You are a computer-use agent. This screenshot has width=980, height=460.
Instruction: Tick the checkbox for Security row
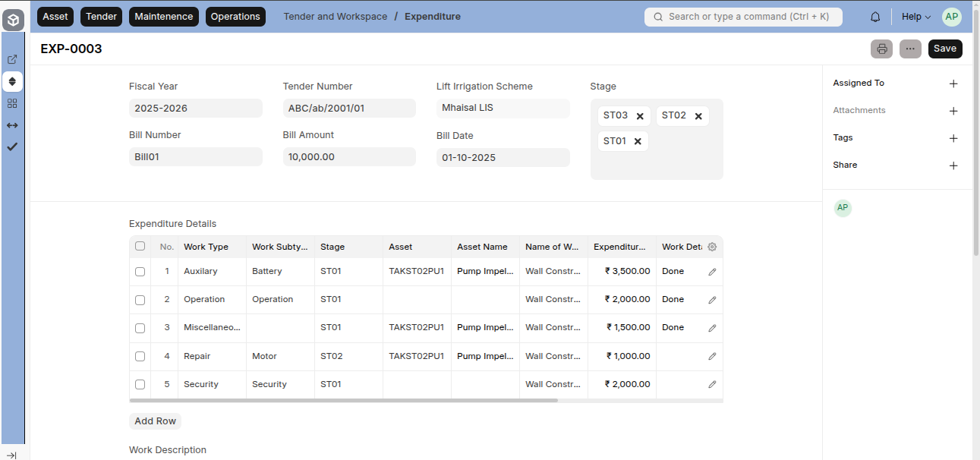click(140, 385)
